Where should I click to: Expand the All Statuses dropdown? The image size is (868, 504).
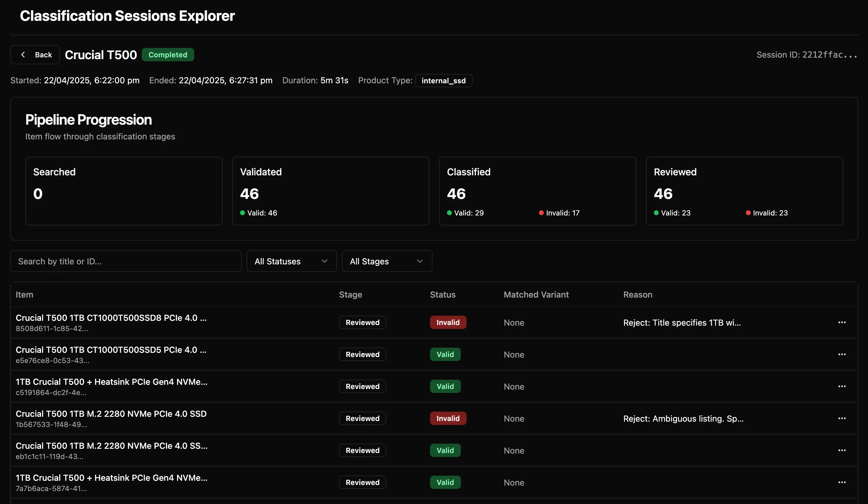pyautogui.click(x=291, y=261)
